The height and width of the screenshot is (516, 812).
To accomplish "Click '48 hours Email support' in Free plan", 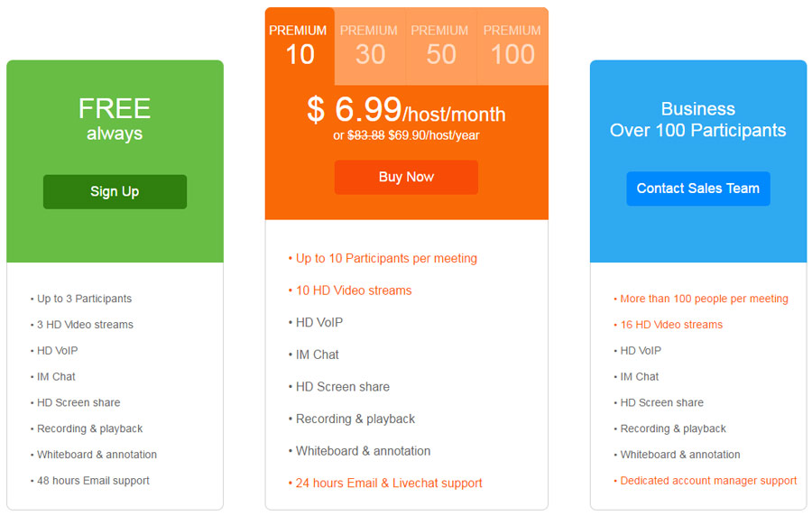I will (89, 480).
